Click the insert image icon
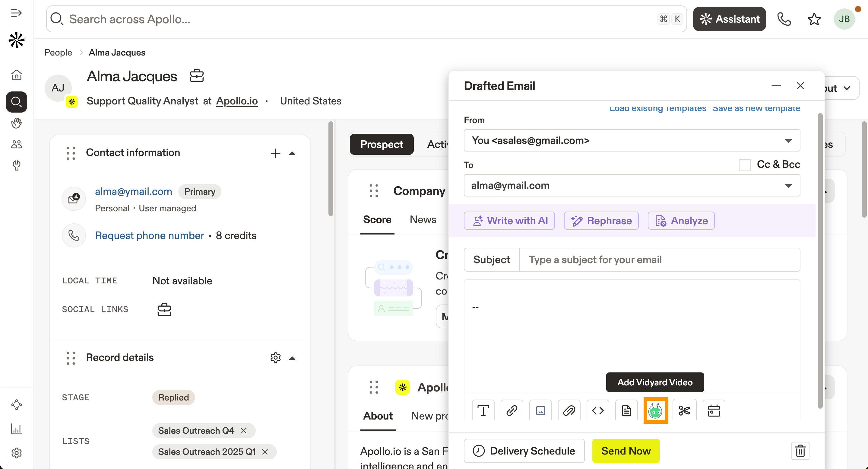The image size is (868, 469). (540, 411)
